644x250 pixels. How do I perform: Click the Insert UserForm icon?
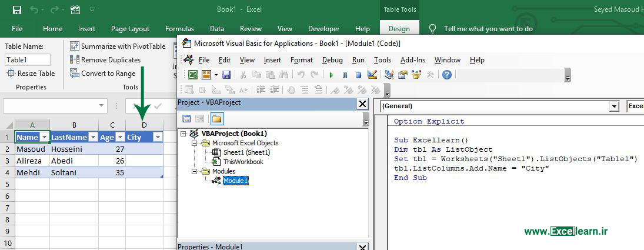[206, 75]
